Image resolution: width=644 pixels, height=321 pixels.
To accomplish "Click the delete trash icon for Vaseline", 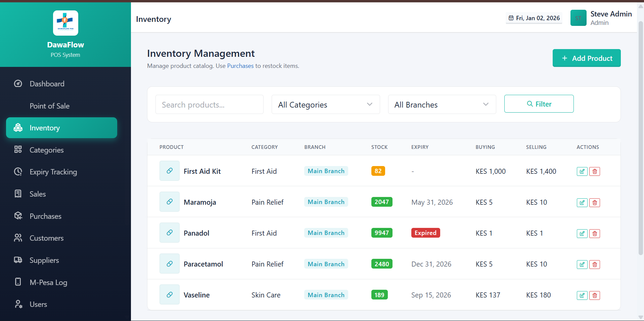I will coord(594,295).
